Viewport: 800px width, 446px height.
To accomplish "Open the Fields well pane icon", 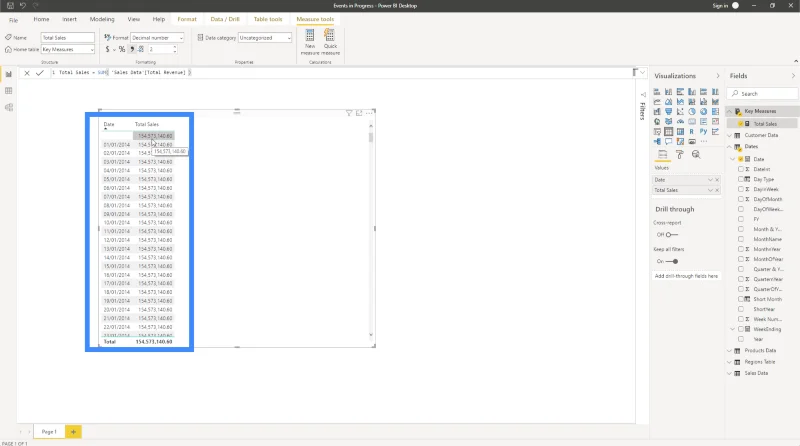I will [x=662, y=155].
